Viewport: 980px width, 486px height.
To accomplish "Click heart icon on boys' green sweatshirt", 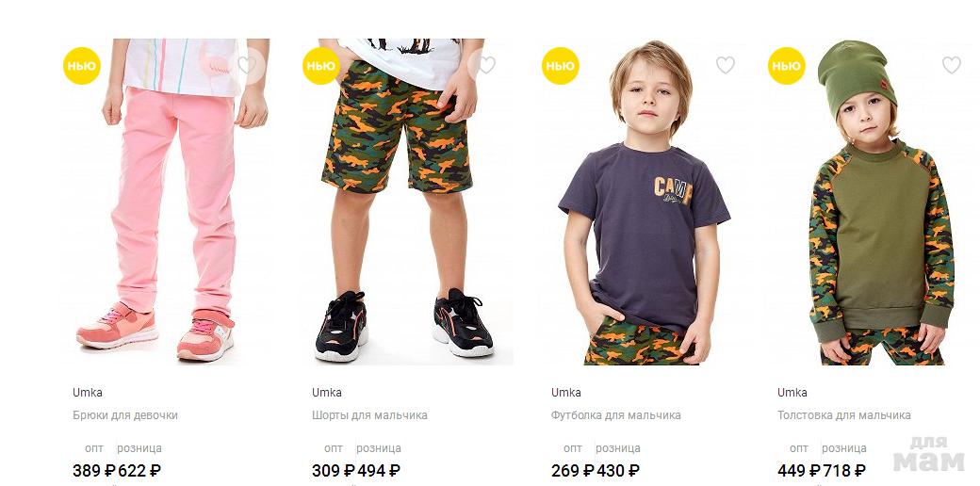I will (x=951, y=65).
